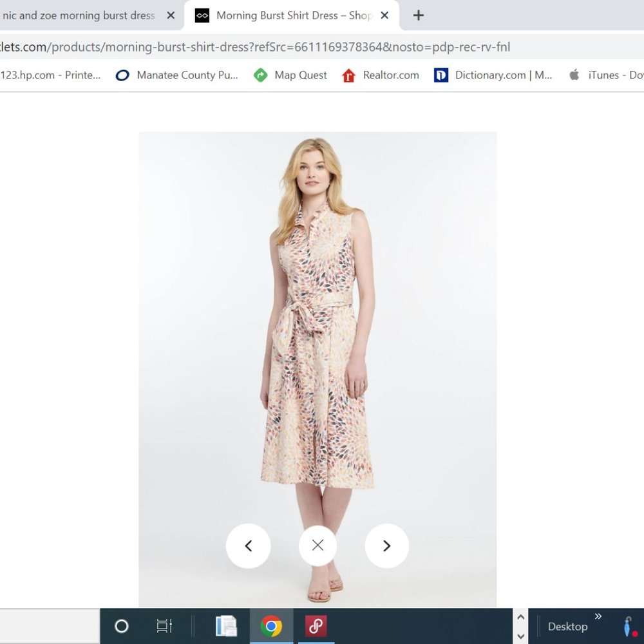Open the iTunes bookmark
The image size is (644, 644).
[x=606, y=75]
